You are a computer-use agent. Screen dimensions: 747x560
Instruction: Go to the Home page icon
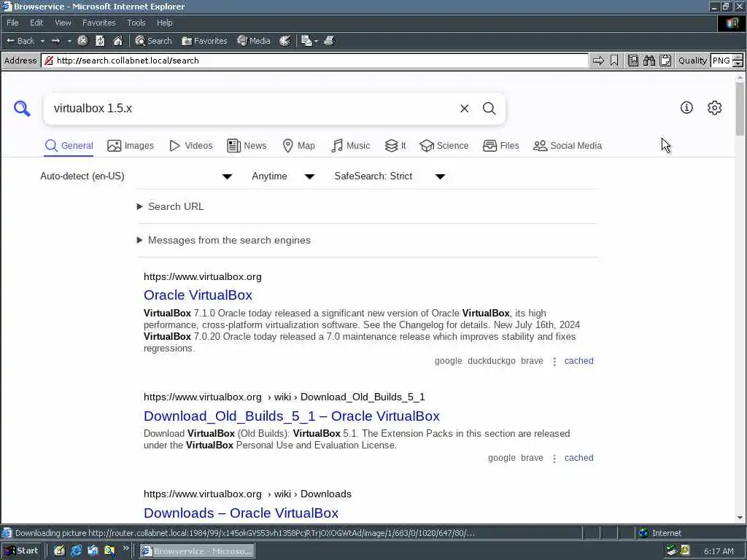click(117, 41)
